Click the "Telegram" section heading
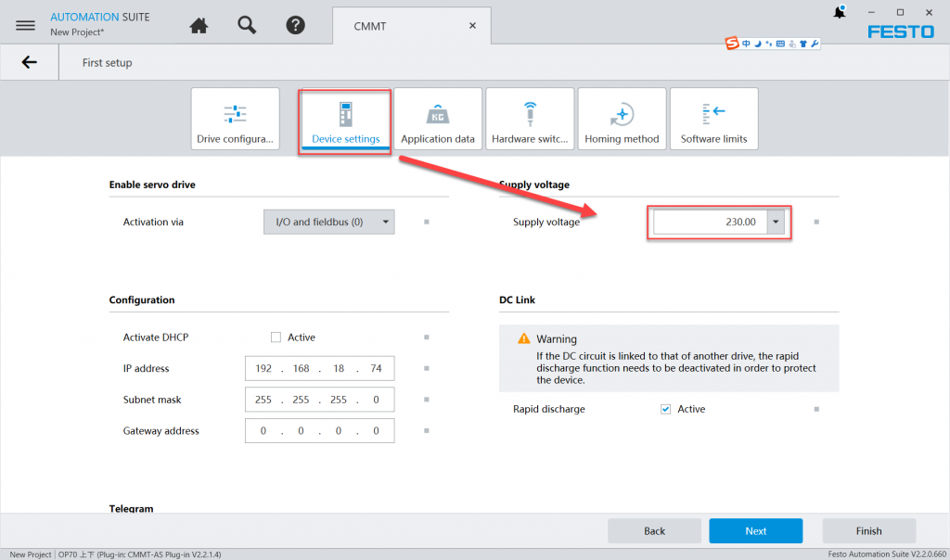 (x=131, y=508)
